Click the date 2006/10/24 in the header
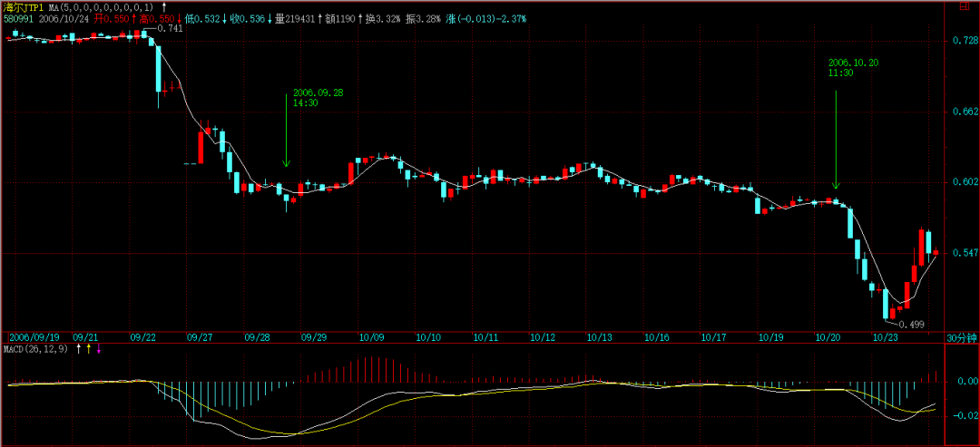980x447 pixels. click(x=65, y=19)
